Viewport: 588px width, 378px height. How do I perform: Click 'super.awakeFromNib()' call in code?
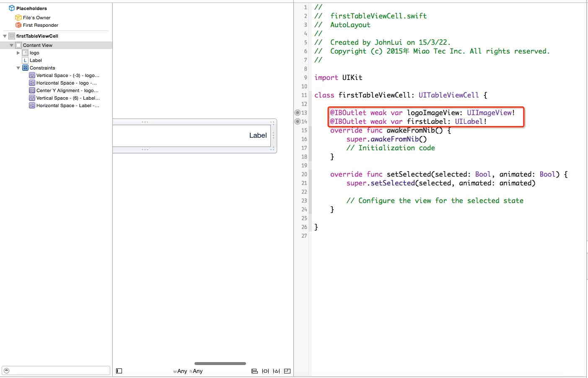click(x=386, y=139)
